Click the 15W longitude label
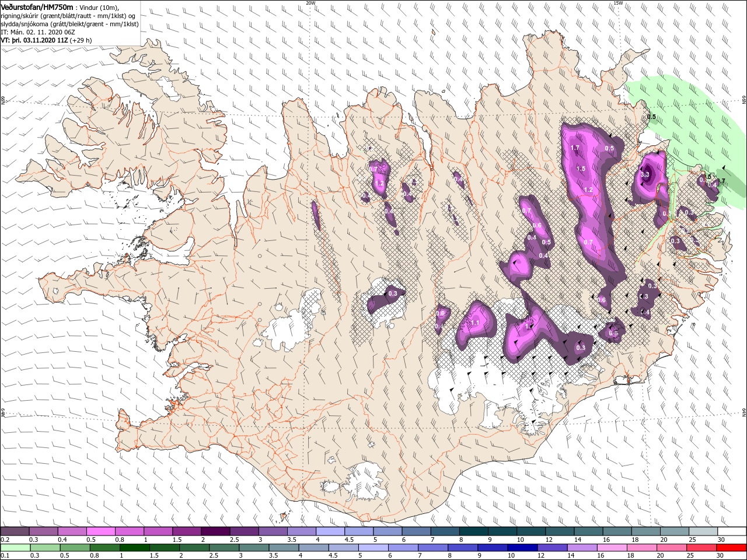Screen dimensions: 747x560 pyautogui.click(x=619, y=3)
